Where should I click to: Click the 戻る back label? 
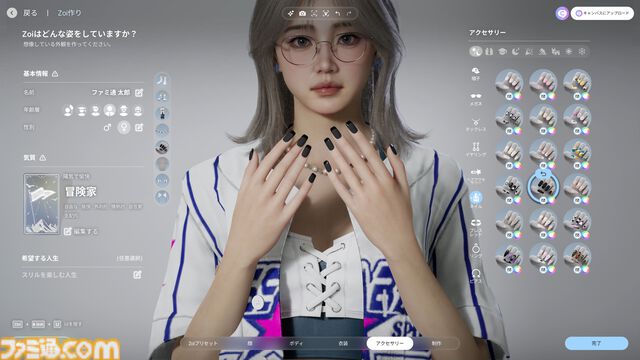click(30, 13)
